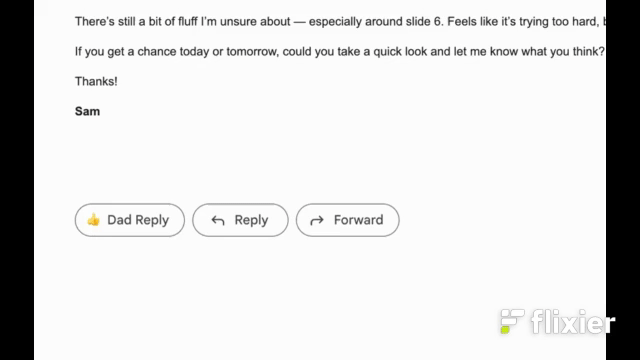Click the Flixier logo mark
The image size is (640, 360).
[512, 321]
